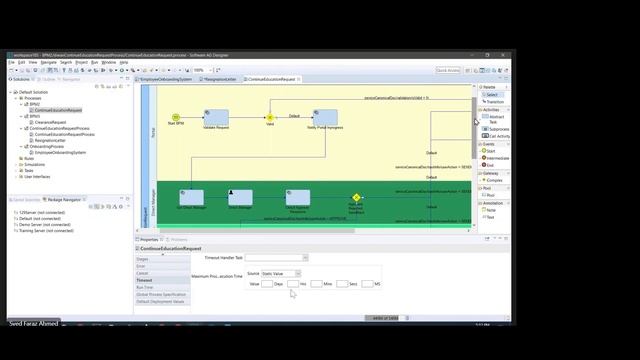Select the Get Direct Manager task node
Screen dimensions: 640x360
pyautogui.click(x=191, y=197)
